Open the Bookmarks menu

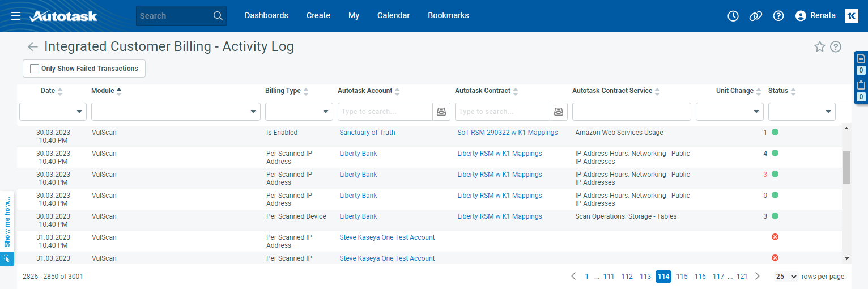[x=448, y=16]
